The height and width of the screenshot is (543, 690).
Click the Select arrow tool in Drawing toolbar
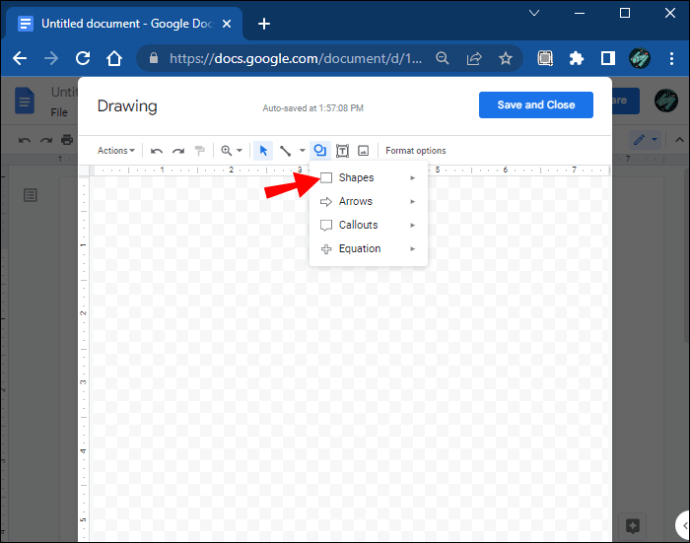(x=263, y=151)
